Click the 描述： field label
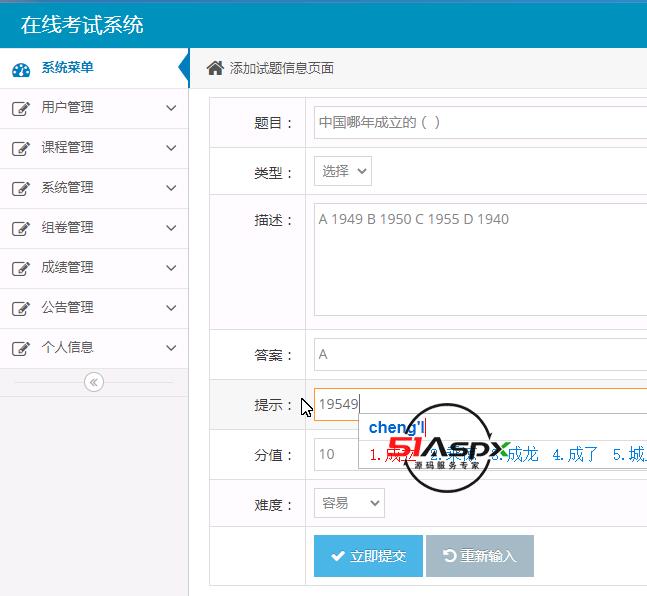This screenshot has height=596, width=647. point(274,220)
